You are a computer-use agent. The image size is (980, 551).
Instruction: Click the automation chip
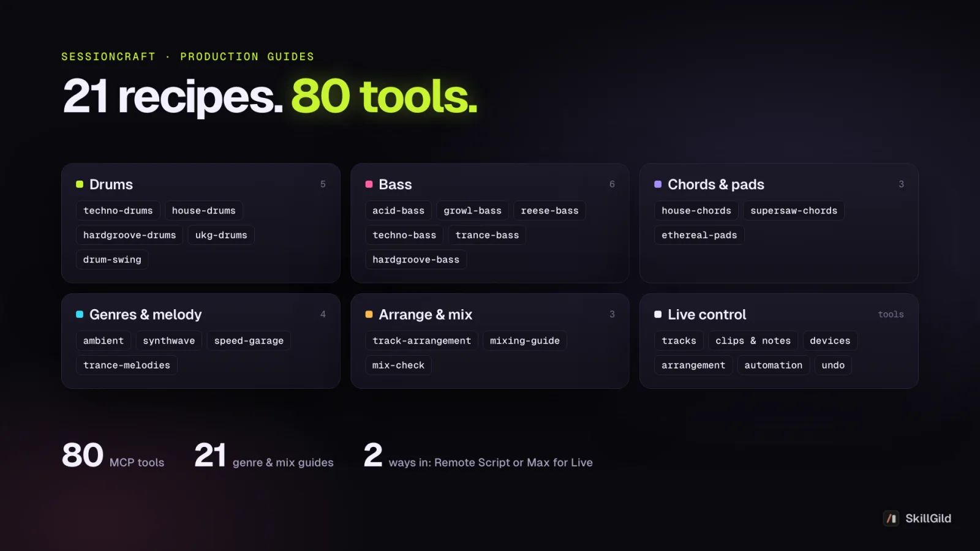coord(774,365)
